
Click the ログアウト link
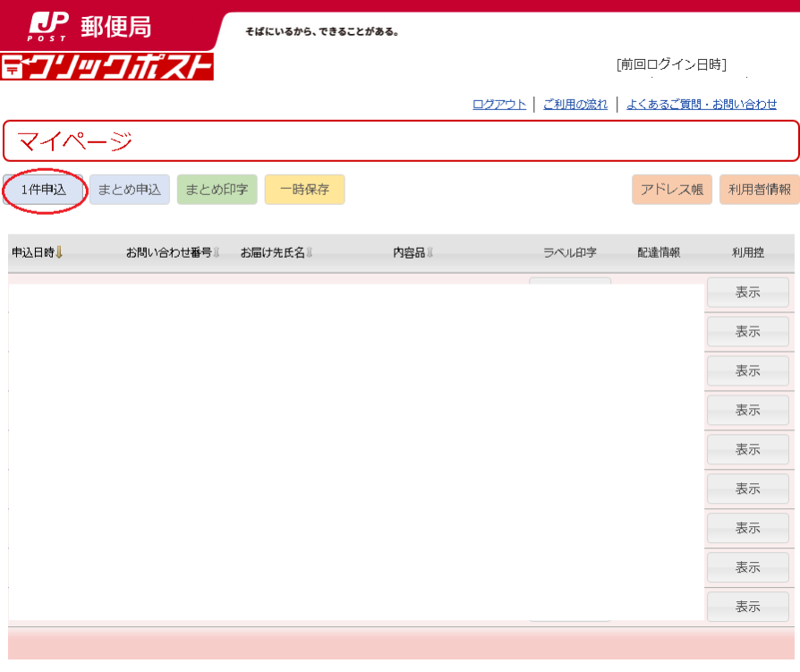[x=499, y=105]
